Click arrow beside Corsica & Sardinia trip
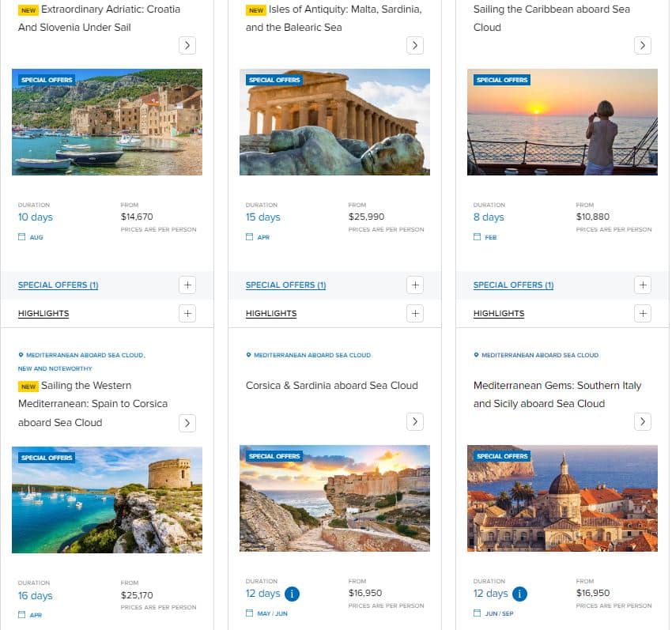Screen dimensions: 672x630 (415, 422)
